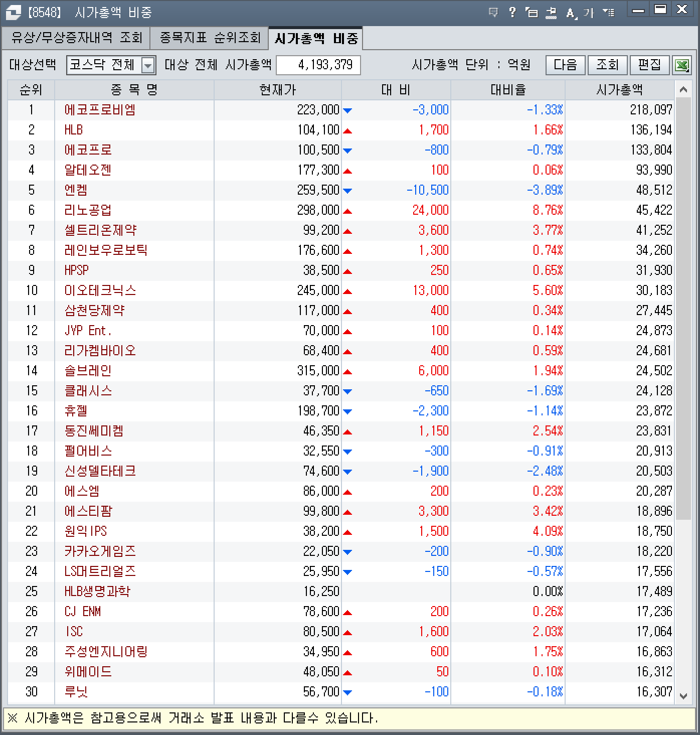
Task: Select the 시가총액 비중 tab
Action: coord(316,38)
